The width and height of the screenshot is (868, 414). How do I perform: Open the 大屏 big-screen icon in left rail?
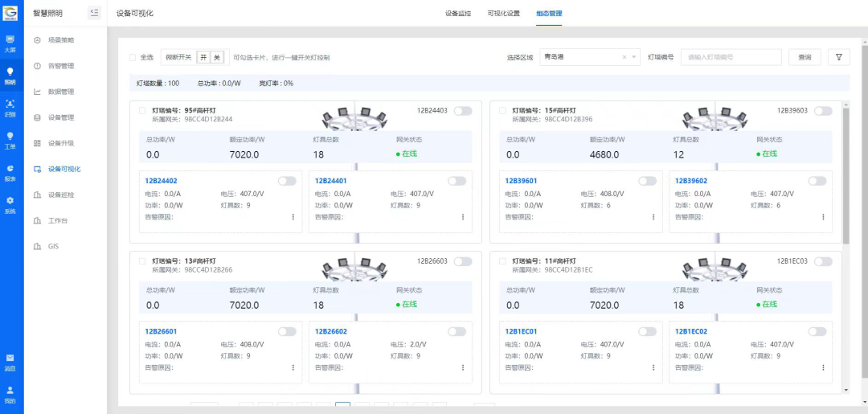click(10, 43)
